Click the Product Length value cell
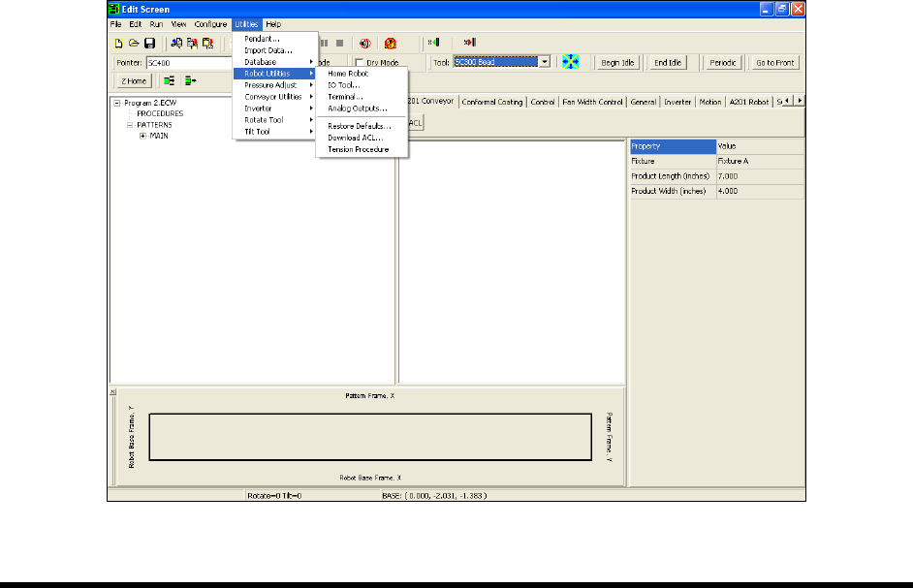This screenshot has width=913, height=588. tap(759, 176)
